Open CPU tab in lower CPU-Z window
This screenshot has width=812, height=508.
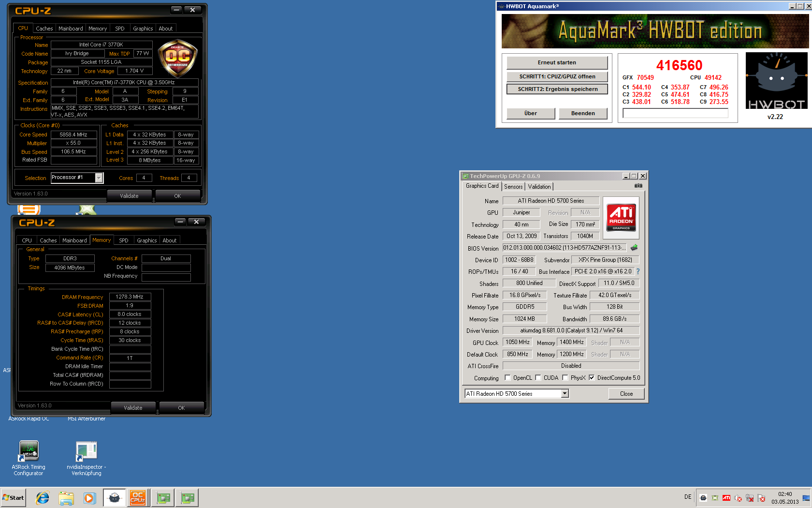click(x=27, y=240)
